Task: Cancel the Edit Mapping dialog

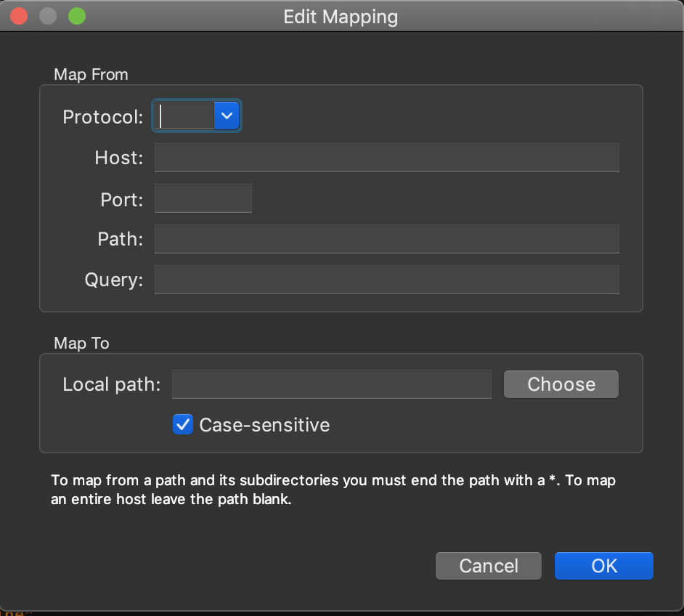Action: (x=489, y=566)
